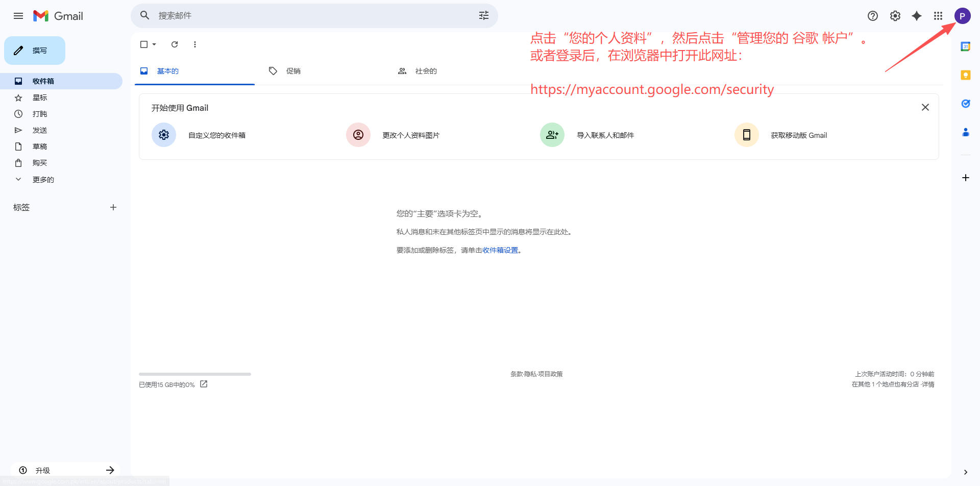980x486 pixels.
Task: Open Google Tasks from right side panel
Action: click(x=966, y=103)
